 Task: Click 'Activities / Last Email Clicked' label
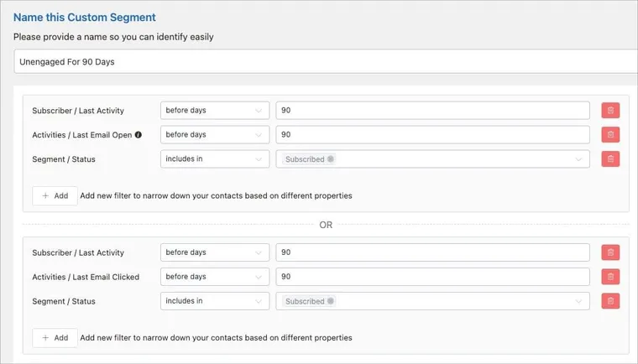pyautogui.click(x=86, y=277)
